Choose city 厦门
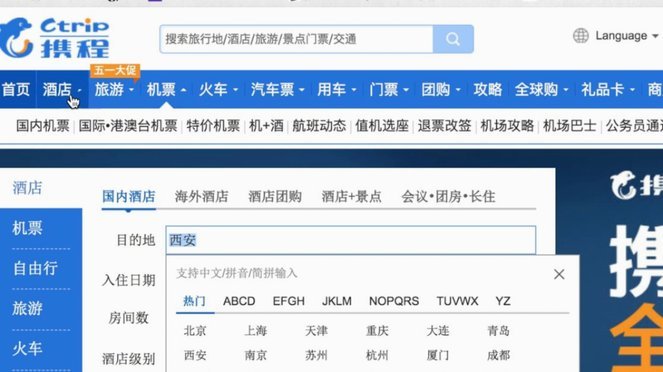 click(x=438, y=355)
